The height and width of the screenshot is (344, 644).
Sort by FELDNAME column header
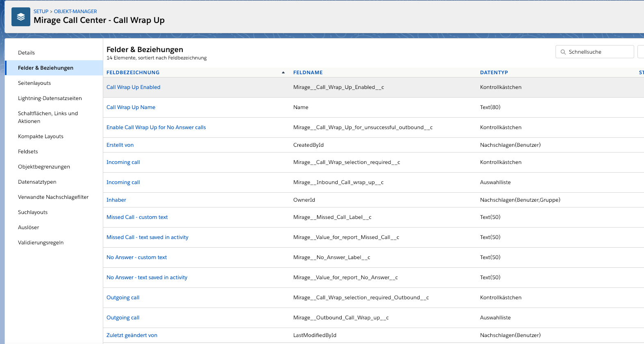click(x=308, y=73)
